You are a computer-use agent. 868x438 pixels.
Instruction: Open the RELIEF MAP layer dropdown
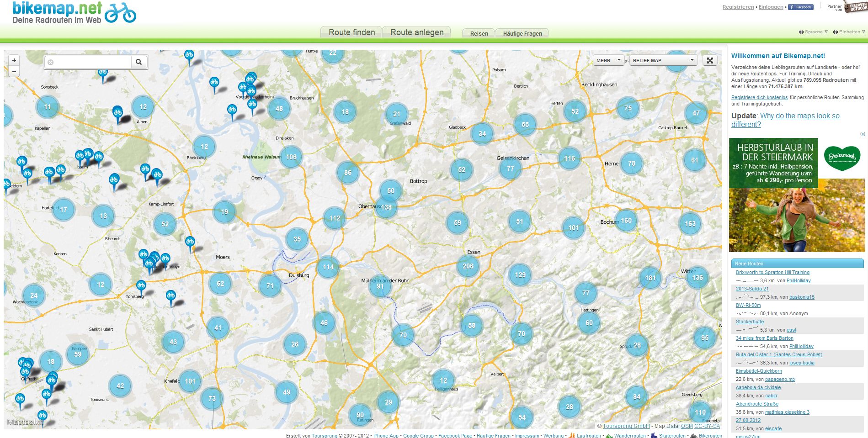point(663,60)
